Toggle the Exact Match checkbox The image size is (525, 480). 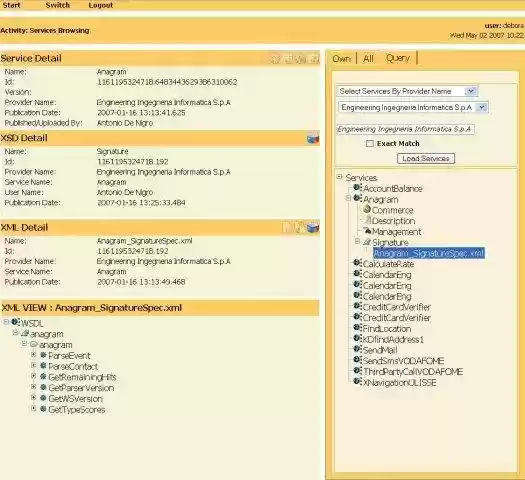[370, 144]
